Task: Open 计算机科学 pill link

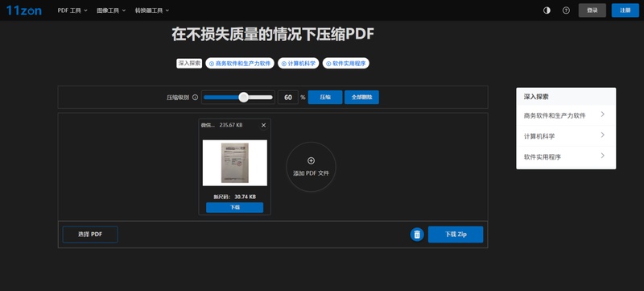Action: 298,64
